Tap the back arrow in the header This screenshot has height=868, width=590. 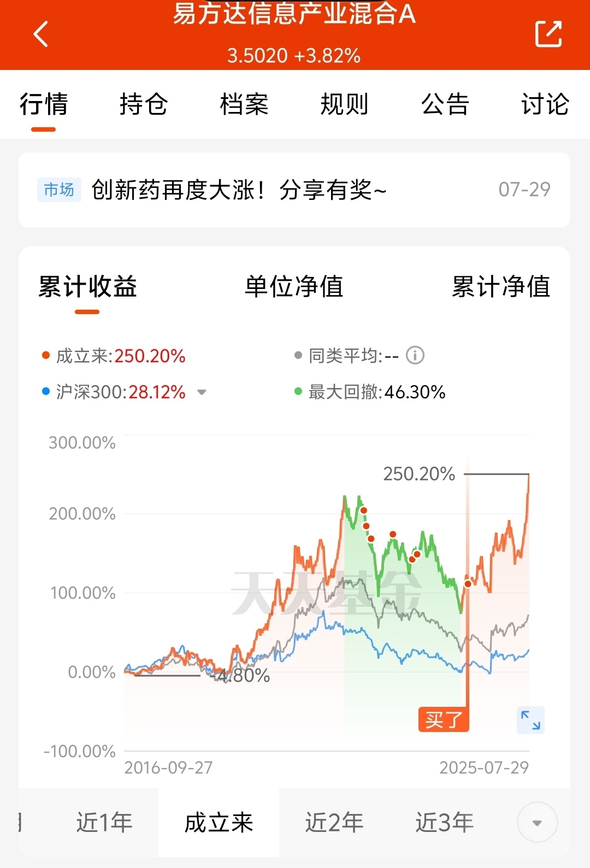(x=41, y=34)
